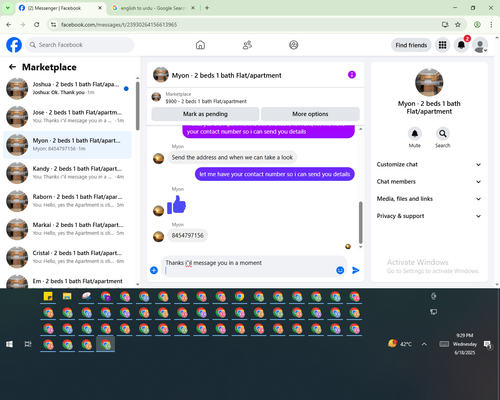Open Em conversation in the list
The width and height of the screenshot is (500, 400).
[67, 282]
